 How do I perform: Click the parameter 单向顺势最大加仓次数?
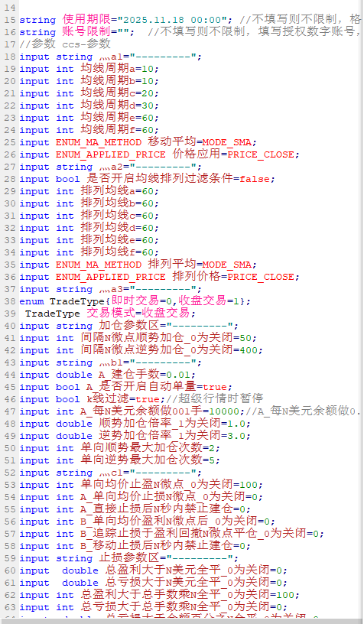[x=141, y=448]
